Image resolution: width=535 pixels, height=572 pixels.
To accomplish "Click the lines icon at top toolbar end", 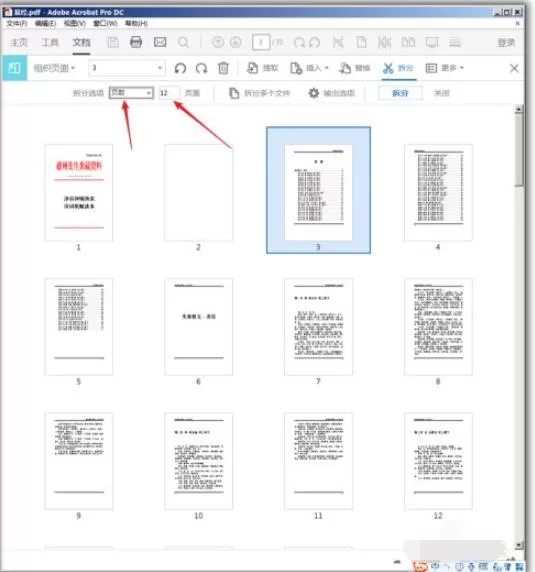I will tap(455, 42).
